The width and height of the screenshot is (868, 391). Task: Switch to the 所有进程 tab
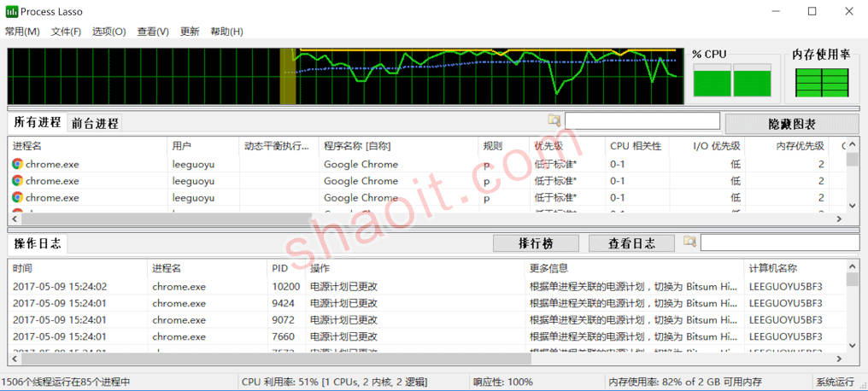coord(37,122)
